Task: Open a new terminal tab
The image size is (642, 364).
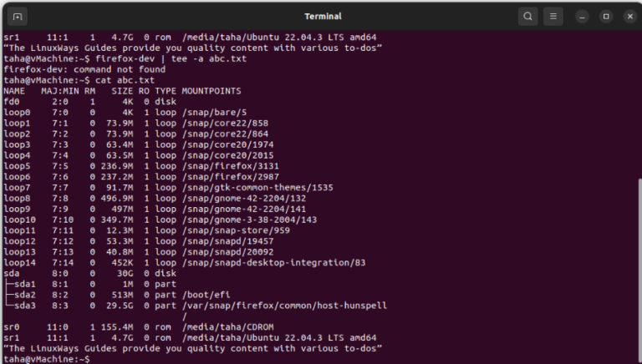Action: click(18, 17)
